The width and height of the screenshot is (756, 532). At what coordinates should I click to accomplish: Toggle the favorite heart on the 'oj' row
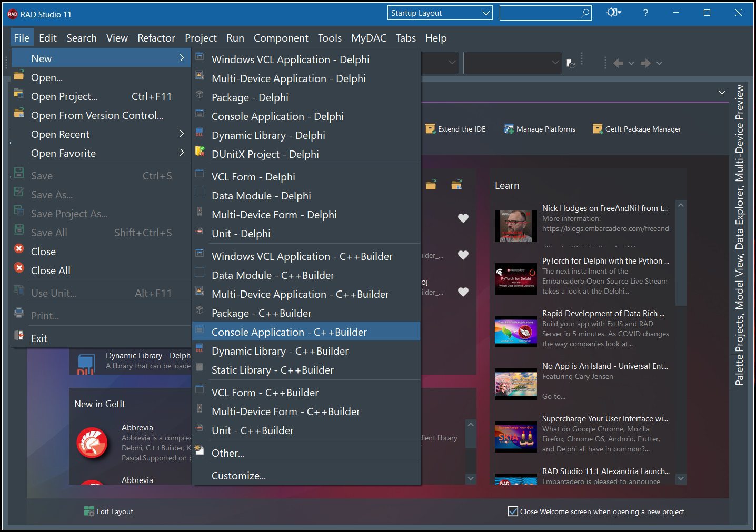click(463, 292)
